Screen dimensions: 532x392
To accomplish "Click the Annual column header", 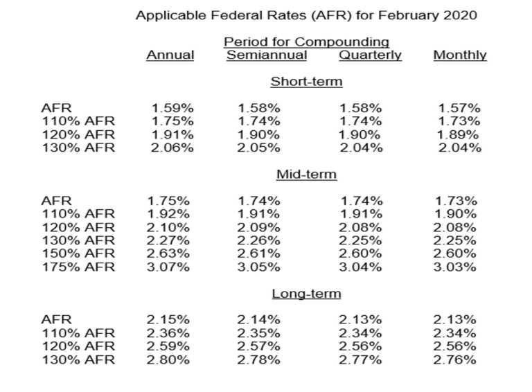I will click(170, 55).
